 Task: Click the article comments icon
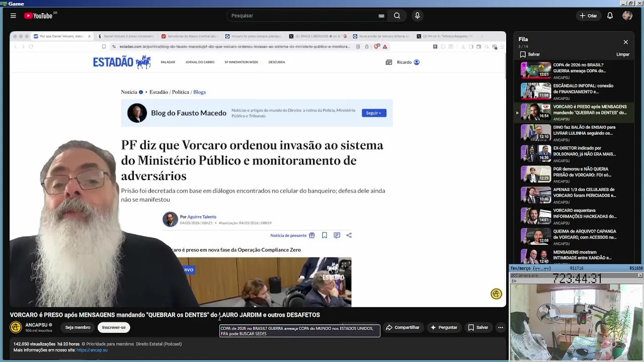337,235
